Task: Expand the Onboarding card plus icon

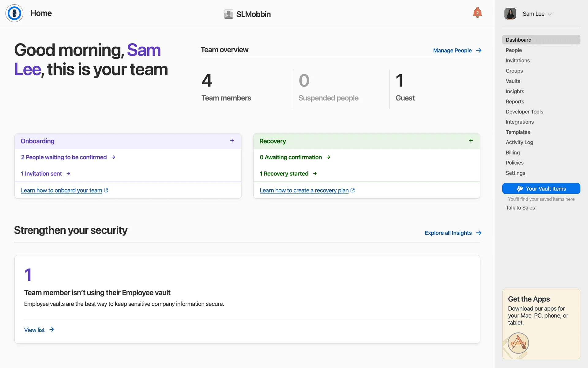Action: point(232,141)
